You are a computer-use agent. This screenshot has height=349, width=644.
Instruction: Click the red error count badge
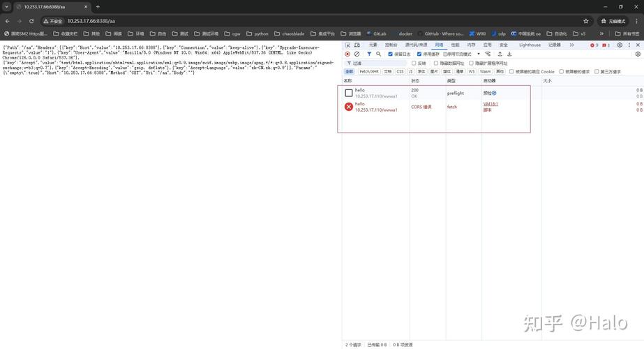pos(594,45)
